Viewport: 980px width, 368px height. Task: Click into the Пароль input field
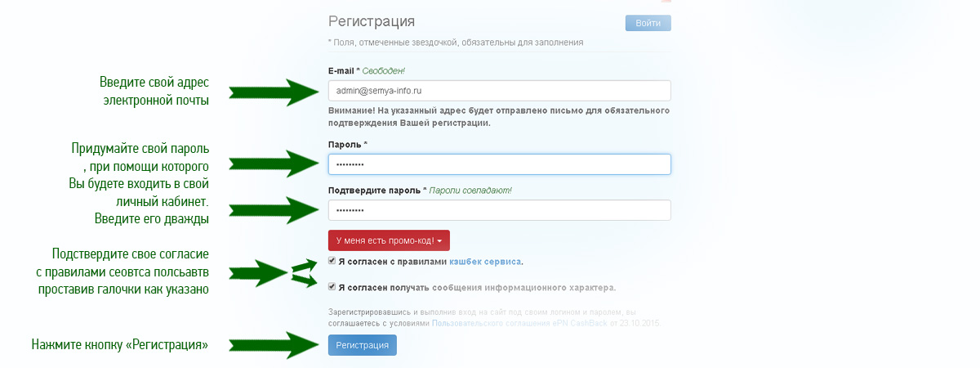click(x=499, y=164)
